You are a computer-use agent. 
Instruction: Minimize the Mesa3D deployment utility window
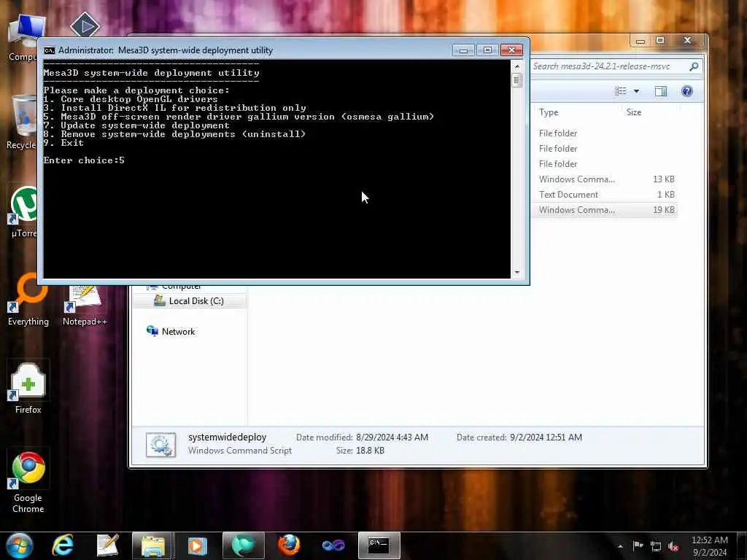[x=463, y=50]
